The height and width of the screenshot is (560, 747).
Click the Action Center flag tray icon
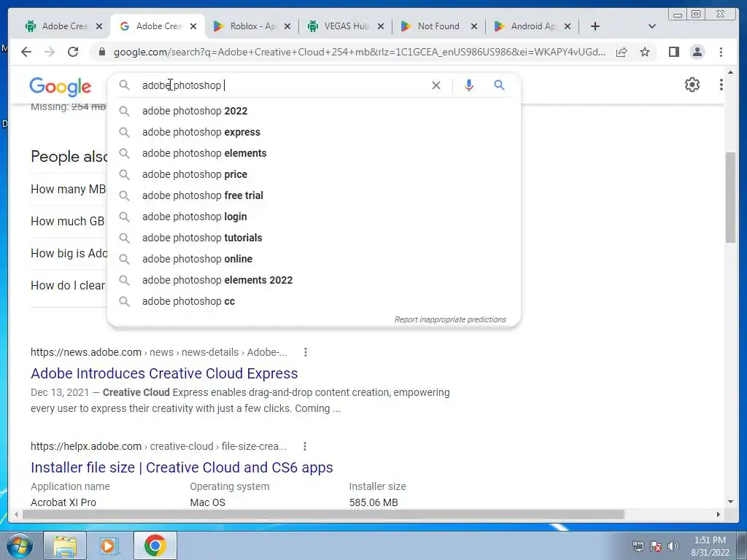tap(656, 546)
